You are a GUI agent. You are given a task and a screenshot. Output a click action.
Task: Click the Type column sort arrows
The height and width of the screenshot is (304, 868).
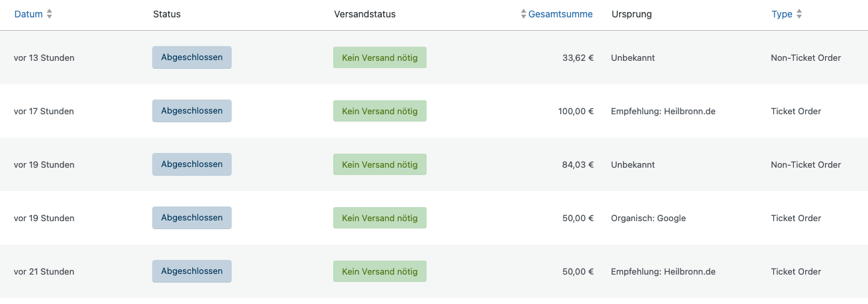799,14
